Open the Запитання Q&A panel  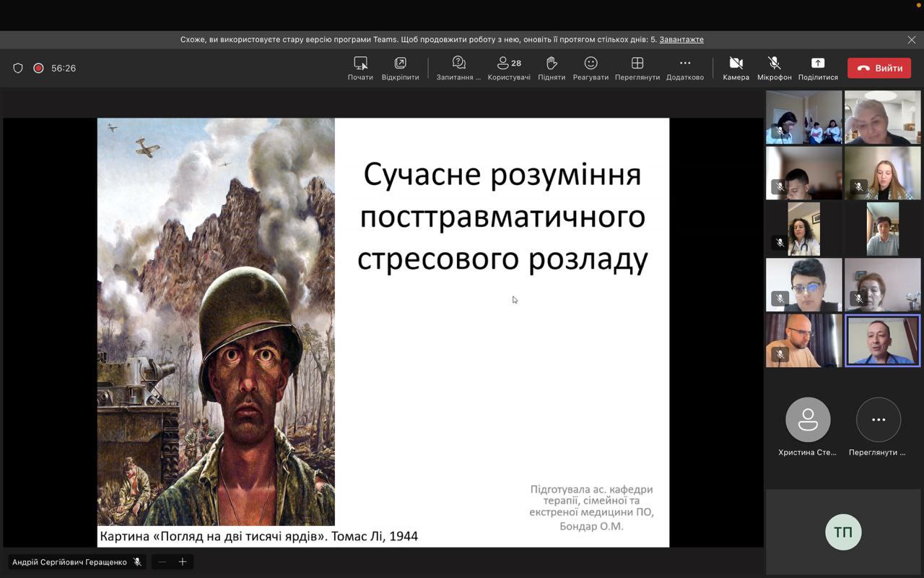[458, 68]
